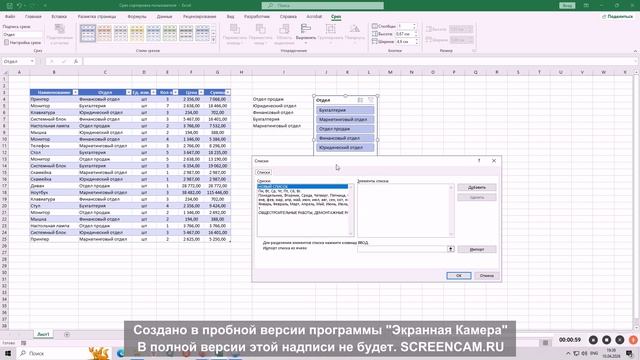Click the slicer caption input field
This screenshot has height=360, width=640.
[x=22, y=35]
